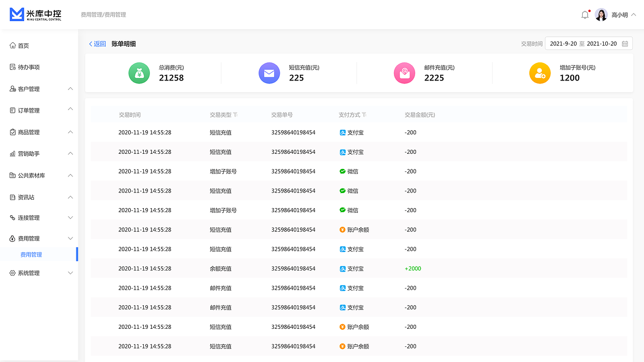Click the first orange 账户余额 coin icon

click(343, 230)
